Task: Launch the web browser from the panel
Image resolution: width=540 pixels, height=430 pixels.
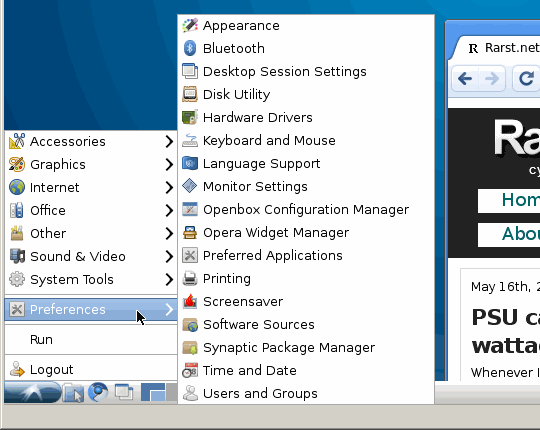Action: coord(98,392)
